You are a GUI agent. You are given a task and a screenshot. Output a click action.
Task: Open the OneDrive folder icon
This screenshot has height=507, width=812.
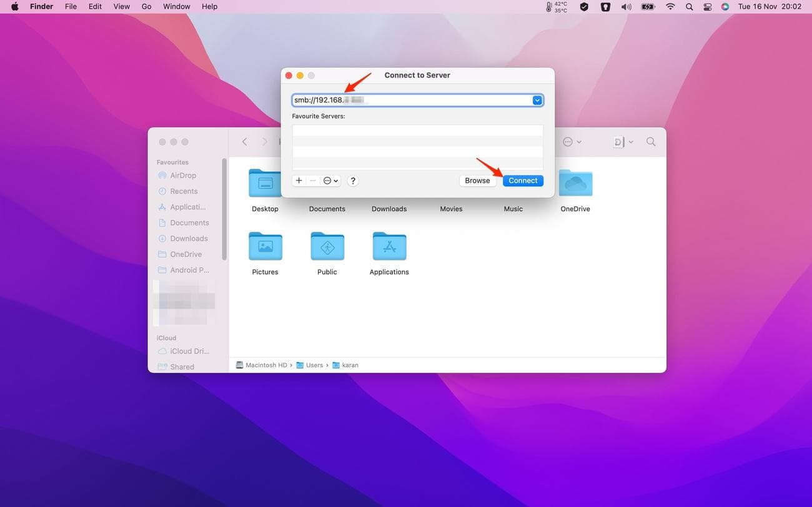tap(575, 184)
